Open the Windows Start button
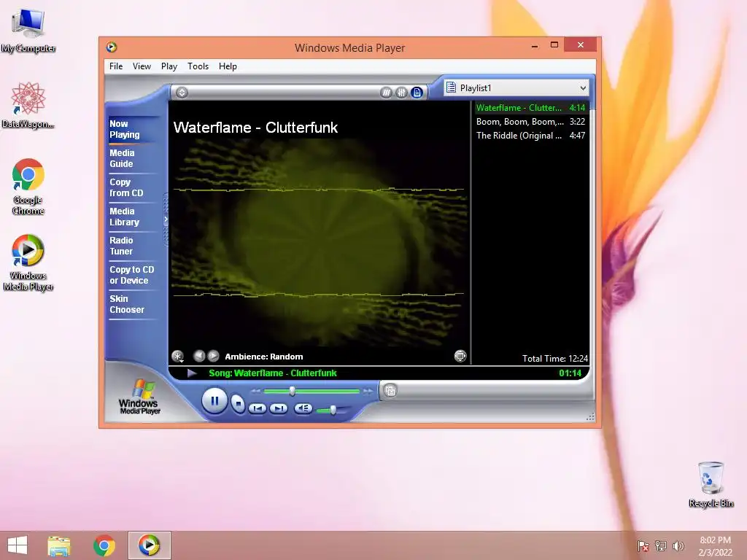The image size is (747, 560). pos(18,545)
